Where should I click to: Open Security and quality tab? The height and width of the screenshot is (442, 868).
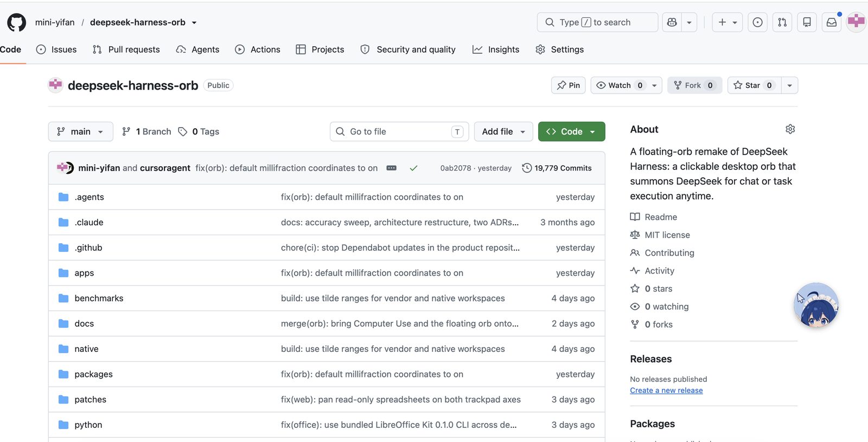coord(408,49)
